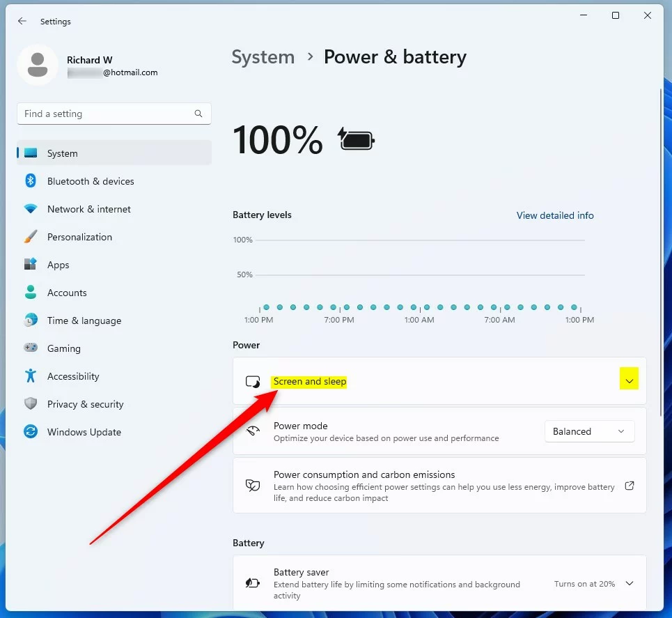Click the Battery saver icon
The width and height of the screenshot is (672, 618).
252,583
